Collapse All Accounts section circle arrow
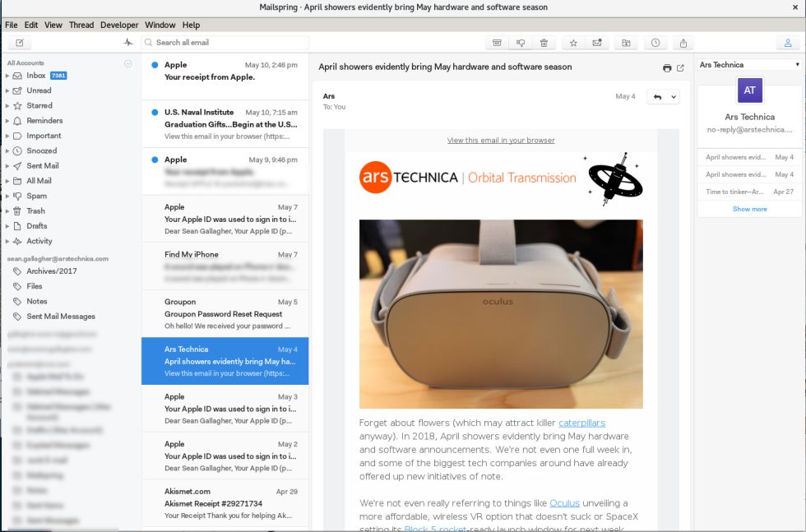The height and width of the screenshot is (532, 806). (x=128, y=63)
